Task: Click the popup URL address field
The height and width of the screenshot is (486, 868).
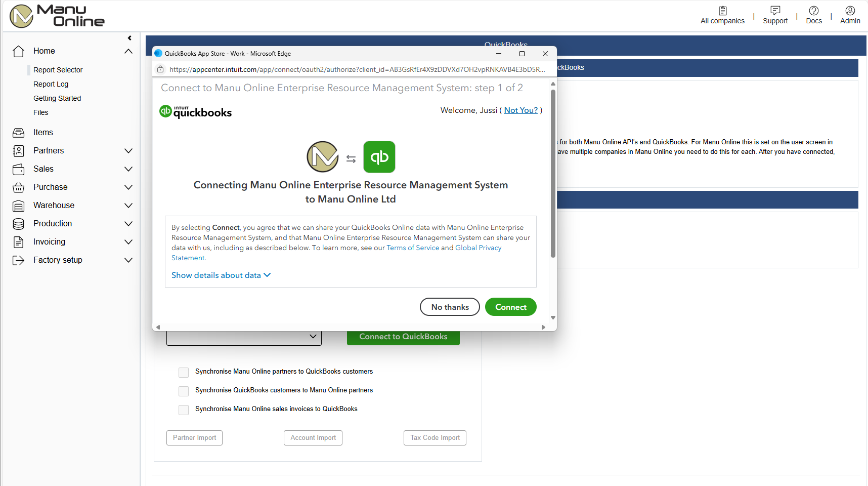Action: click(357, 69)
